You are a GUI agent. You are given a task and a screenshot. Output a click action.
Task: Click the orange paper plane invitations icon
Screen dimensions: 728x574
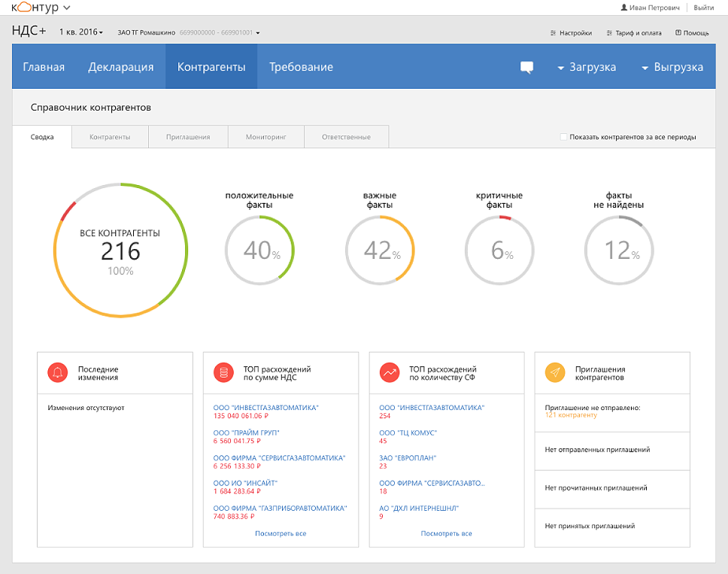coord(555,372)
